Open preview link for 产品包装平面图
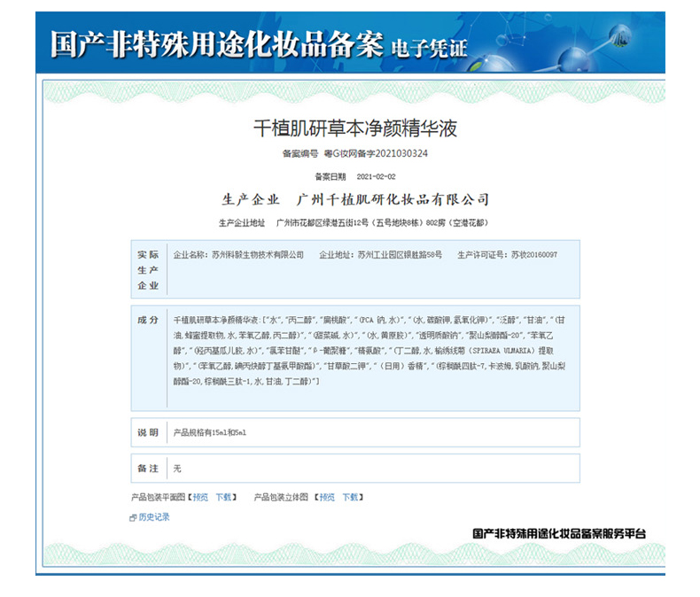The height and width of the screenshot is (597, 700). pos(200,497)
